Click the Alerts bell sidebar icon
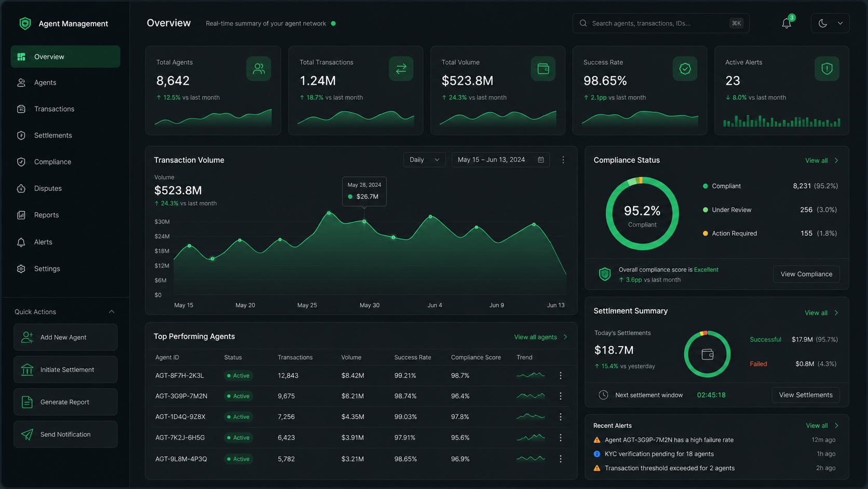The width and height of the screenshot is (868, 489). [21, 242]
